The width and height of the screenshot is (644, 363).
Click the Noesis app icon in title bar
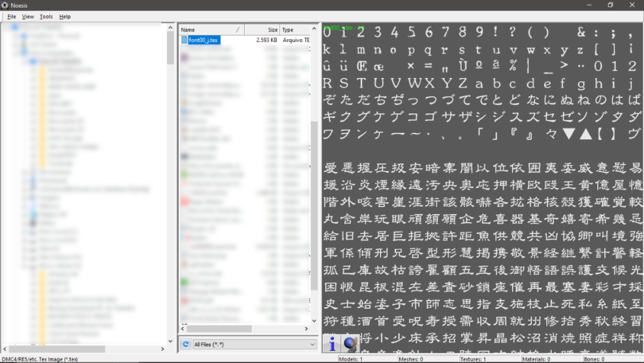click(x=5, y=5)
